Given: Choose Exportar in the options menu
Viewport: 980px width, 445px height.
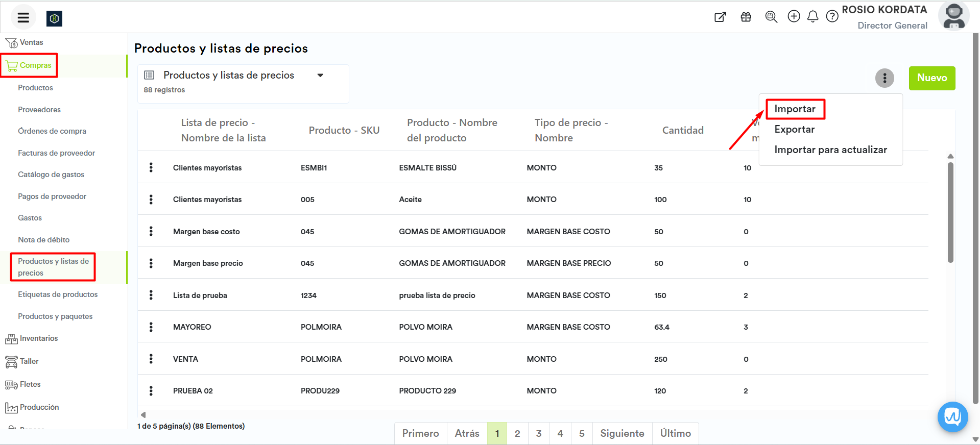Looking at the screenshot, I should pyautogui.click(x=794, y=130).
